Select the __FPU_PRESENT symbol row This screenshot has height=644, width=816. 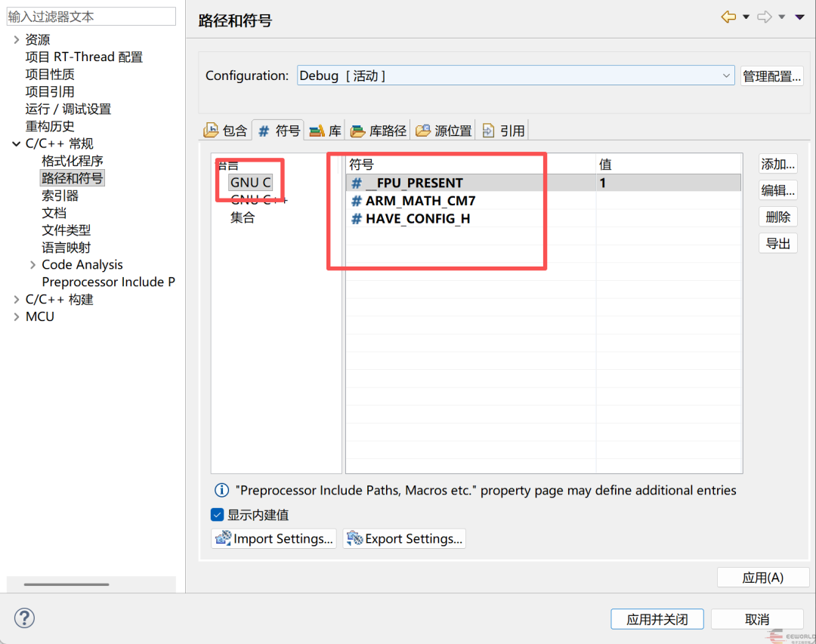coord(543,183)
